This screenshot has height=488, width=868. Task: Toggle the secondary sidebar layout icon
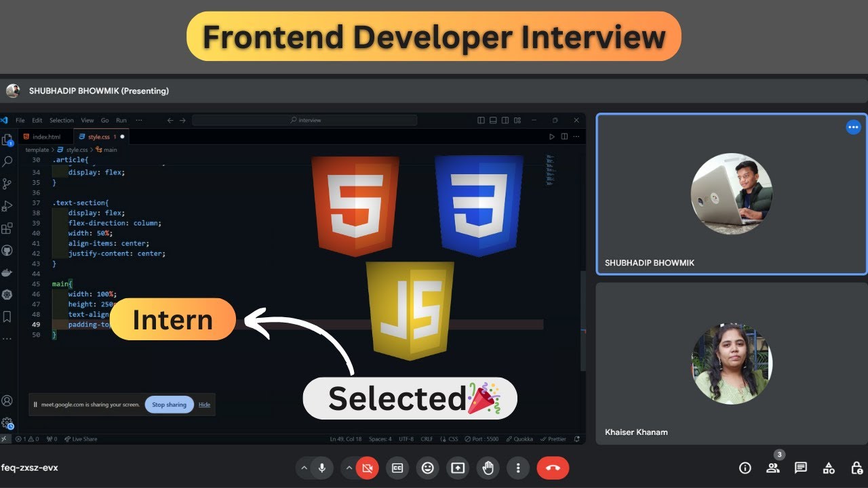tap(505, 120)
